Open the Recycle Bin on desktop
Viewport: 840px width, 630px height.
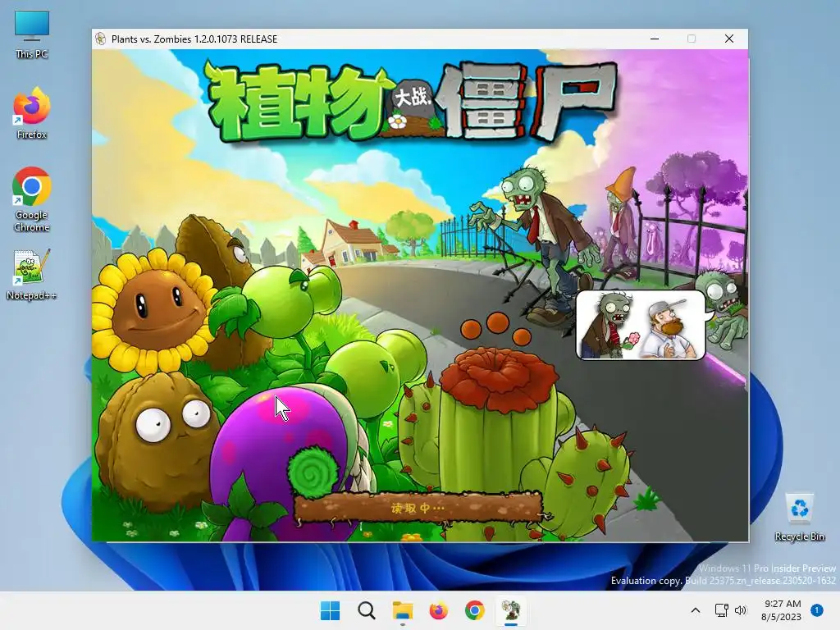click(x=799, y=518)
